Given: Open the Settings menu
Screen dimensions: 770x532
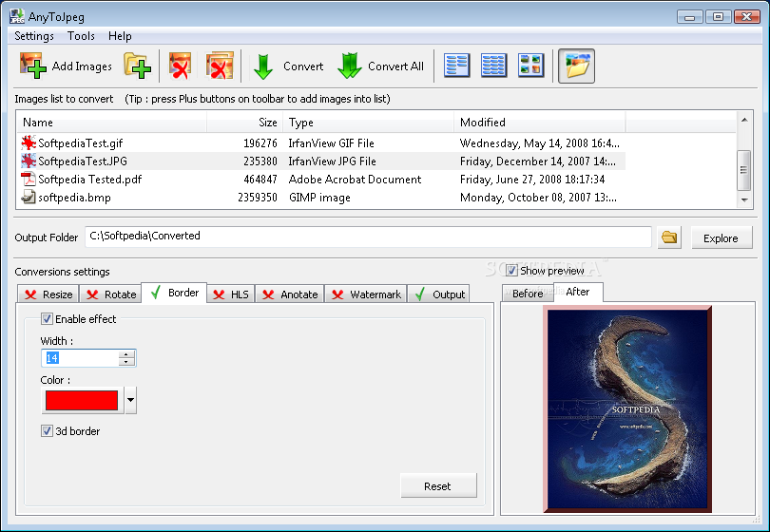Looking at the screenshot, I should [34, 36].
